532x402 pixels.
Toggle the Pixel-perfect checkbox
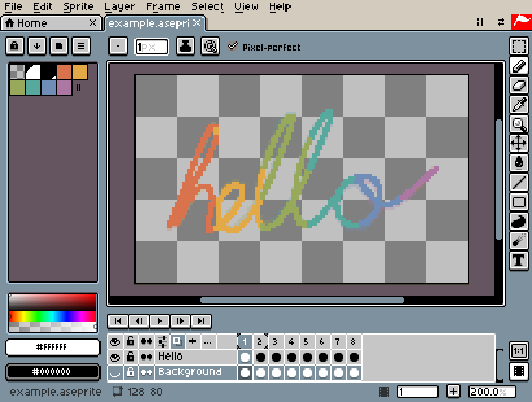[x=264, y=47]
